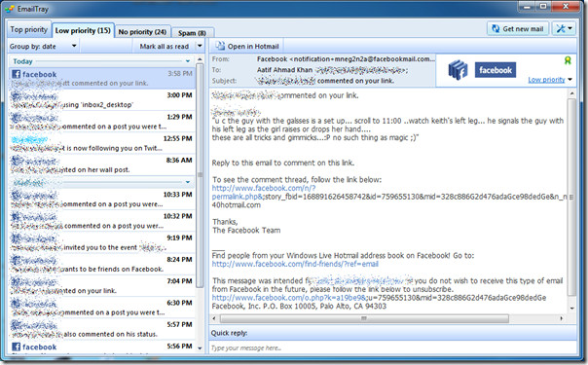The height and width of the screenshot is (365, 588).
Task: Collapse the Today group chevron
Action: [188, 61]
